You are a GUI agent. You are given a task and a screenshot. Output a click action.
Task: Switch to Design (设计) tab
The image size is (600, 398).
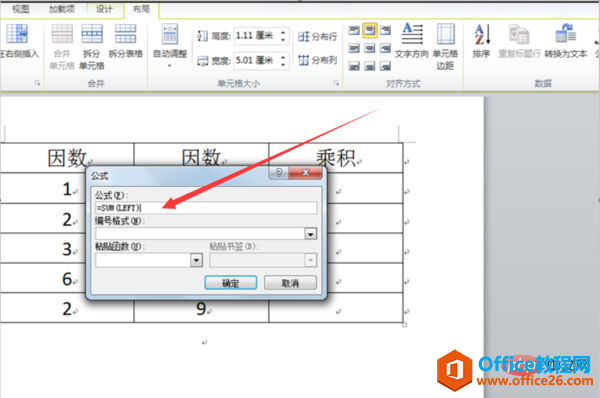pyautogui.click(x=104, y=9)
